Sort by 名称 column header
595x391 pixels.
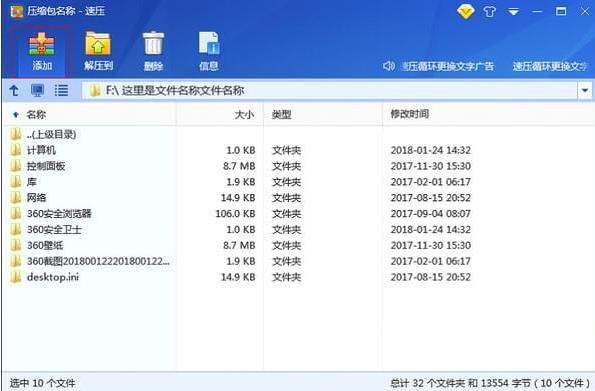(36, 114)
